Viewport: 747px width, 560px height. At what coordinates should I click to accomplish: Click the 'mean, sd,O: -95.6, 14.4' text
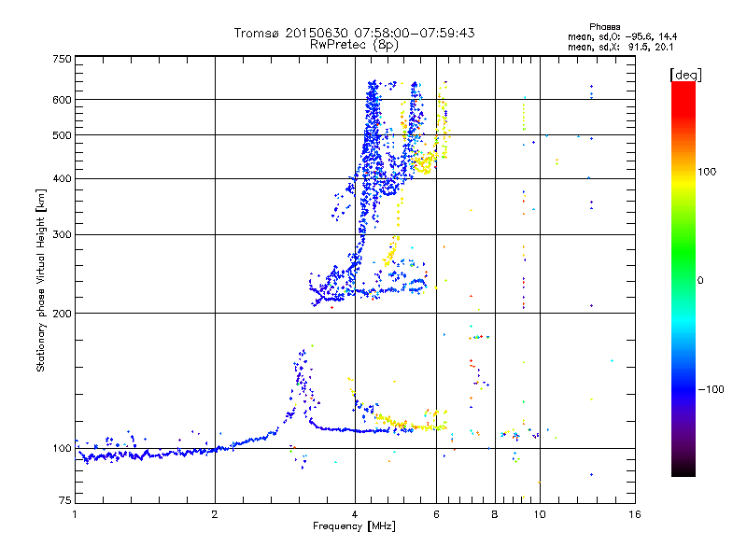622,36
